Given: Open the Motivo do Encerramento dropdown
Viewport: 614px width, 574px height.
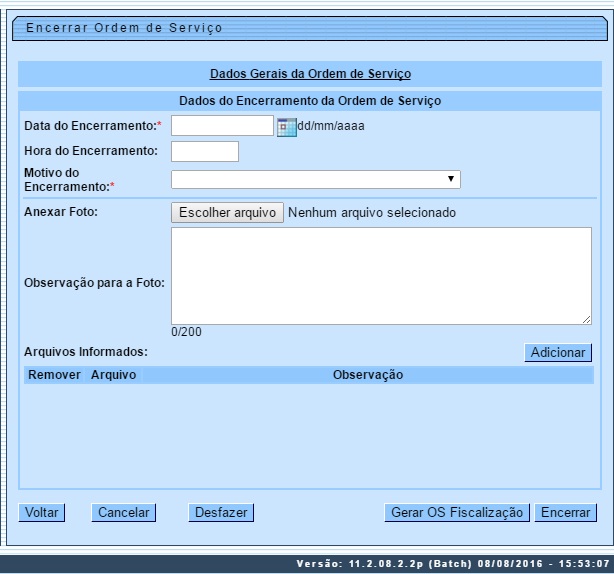Looking at the screenshot, I should click(315, 179).
